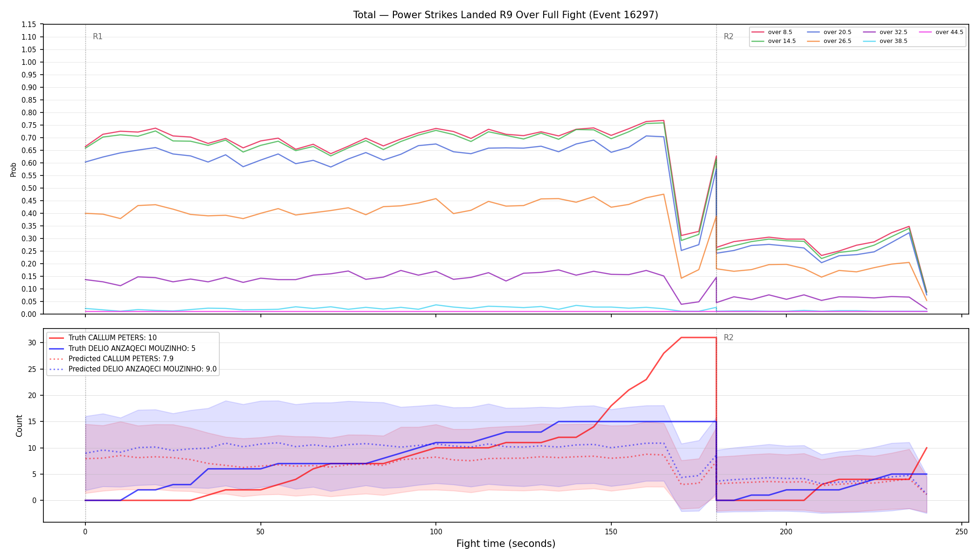Click the "Prob" y-axis label
The image size is (980, 560).
(14, 169)
